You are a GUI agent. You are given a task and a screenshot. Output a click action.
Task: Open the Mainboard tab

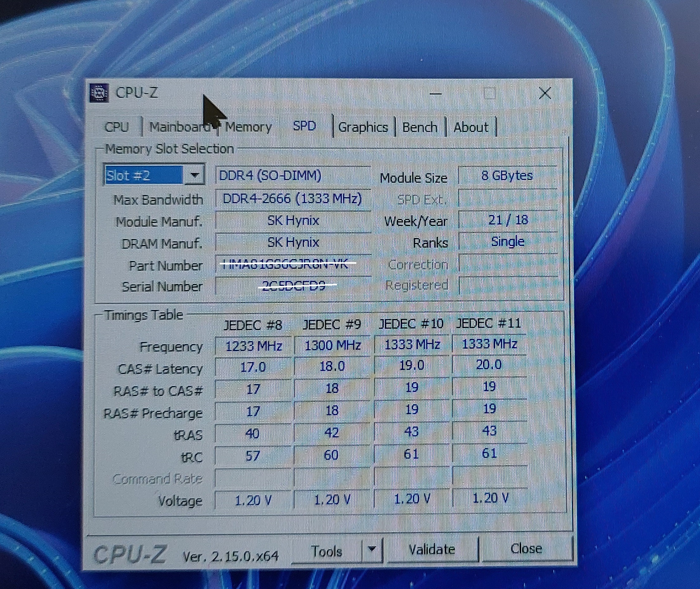pos(180,127)
